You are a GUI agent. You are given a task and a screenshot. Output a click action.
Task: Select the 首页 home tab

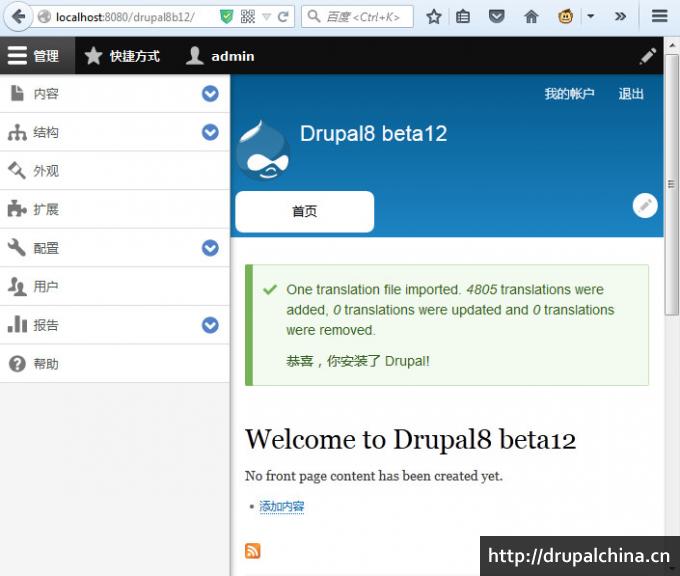tap(304, 212)
